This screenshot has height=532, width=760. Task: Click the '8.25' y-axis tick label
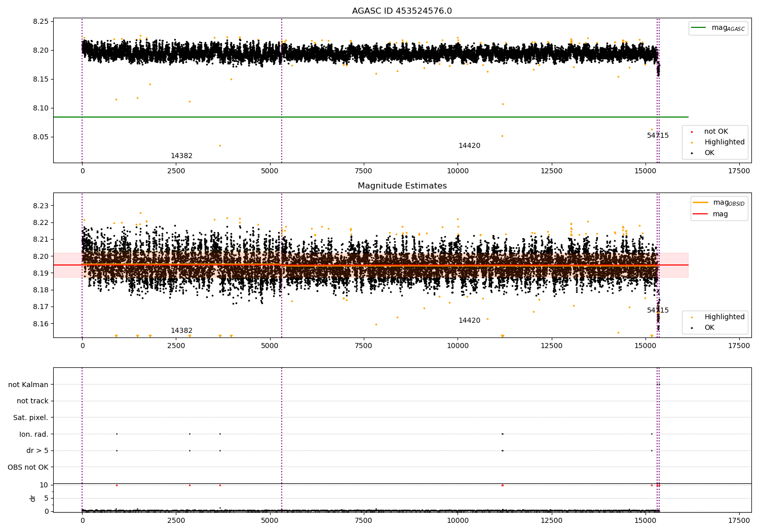pyautogui.click(x=41, y=22)
